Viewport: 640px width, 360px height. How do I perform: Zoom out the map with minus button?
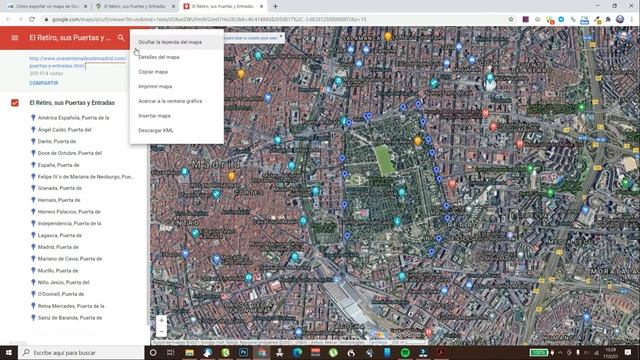161,331
